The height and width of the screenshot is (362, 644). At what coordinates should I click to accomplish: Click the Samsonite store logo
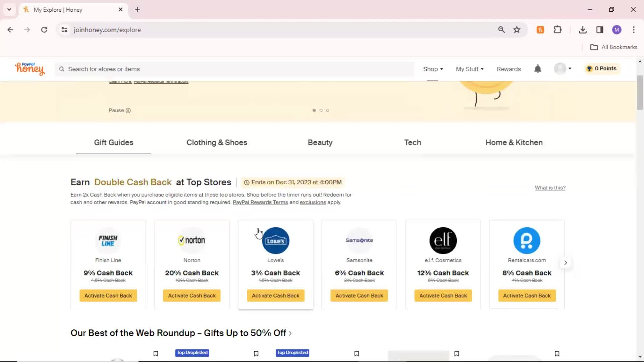click(x=359, y=240)
